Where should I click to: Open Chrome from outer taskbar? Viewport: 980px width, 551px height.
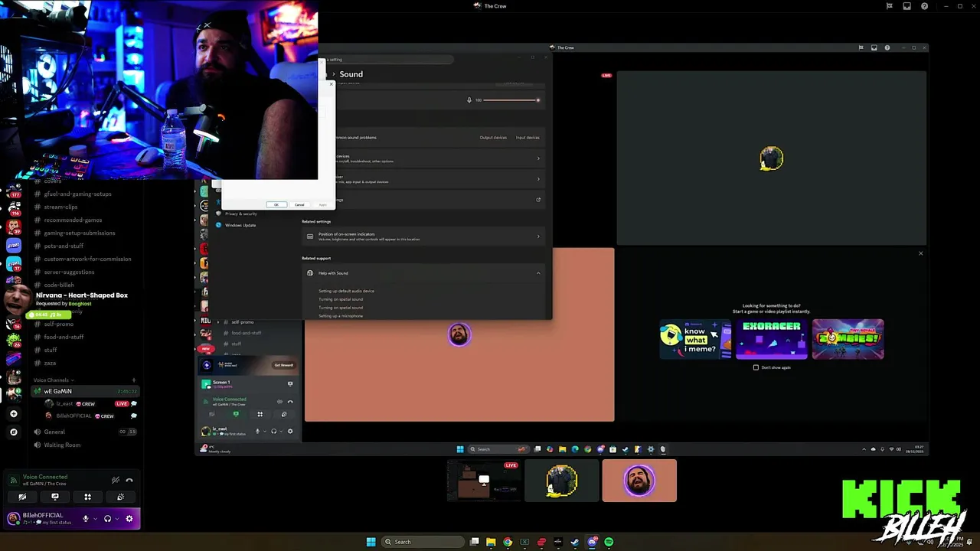508,542
